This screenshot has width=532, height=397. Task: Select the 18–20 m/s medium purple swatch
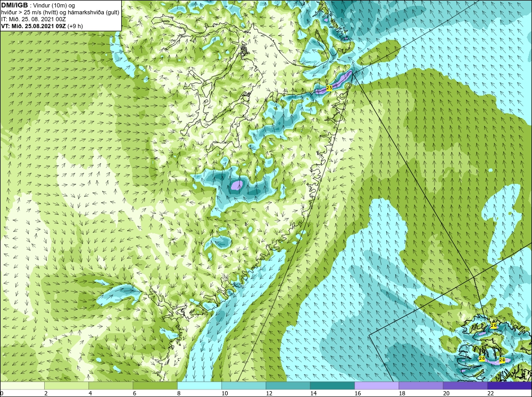point(421,386)
